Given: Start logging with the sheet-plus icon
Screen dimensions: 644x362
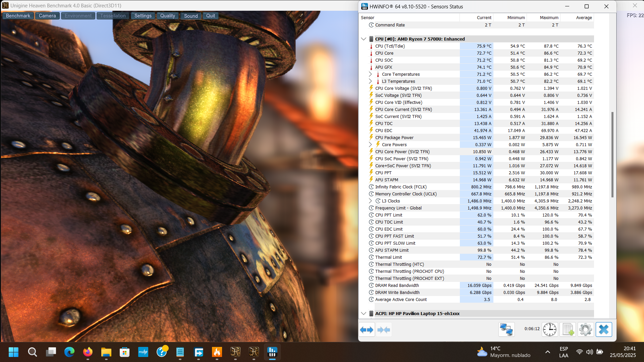Looking at the screenshot, I should 568,330.
